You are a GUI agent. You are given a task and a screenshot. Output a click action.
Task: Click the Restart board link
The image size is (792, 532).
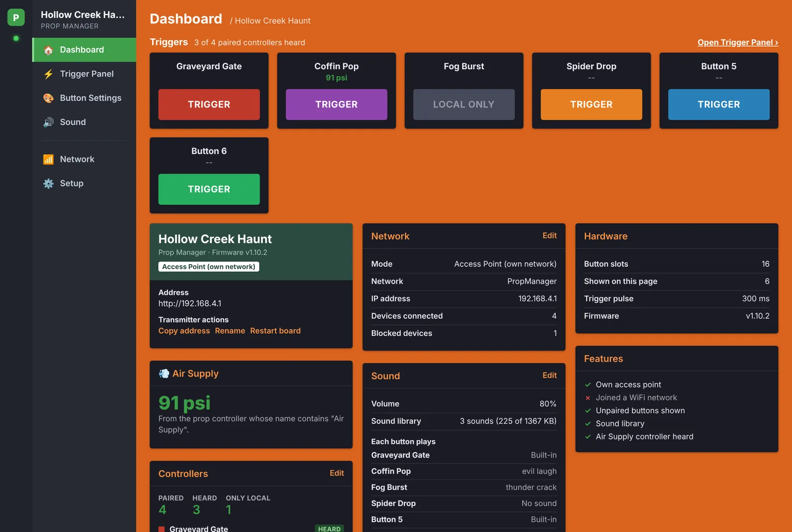pos(275,331)
